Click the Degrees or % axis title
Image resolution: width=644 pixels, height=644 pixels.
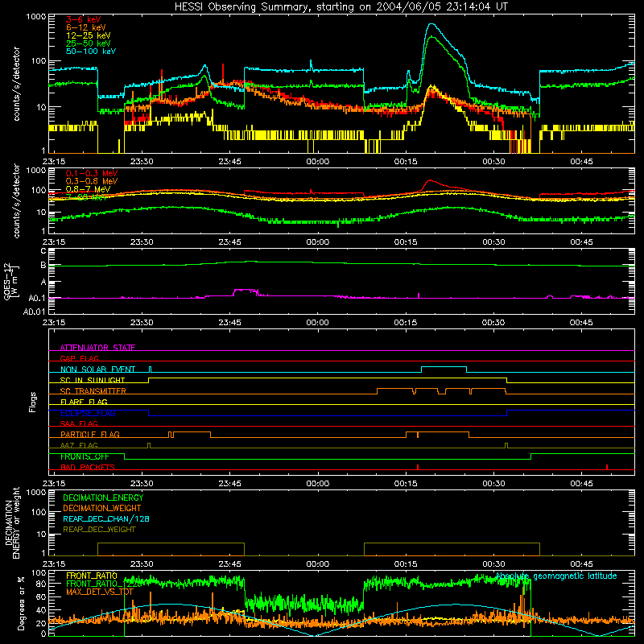21,603
